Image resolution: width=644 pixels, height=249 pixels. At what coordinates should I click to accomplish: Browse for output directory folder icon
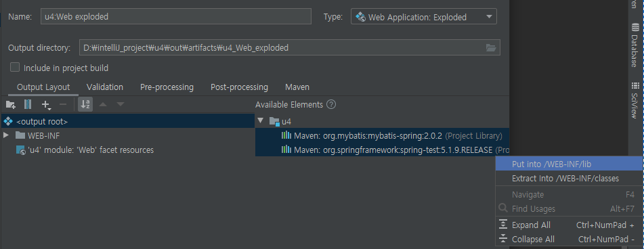coord(491,47)
